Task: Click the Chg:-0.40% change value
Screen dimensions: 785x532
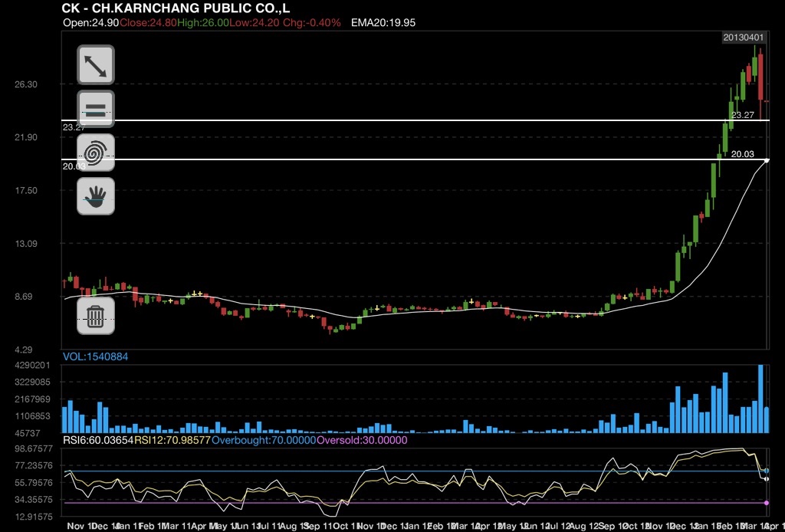Action: [312, 22]
